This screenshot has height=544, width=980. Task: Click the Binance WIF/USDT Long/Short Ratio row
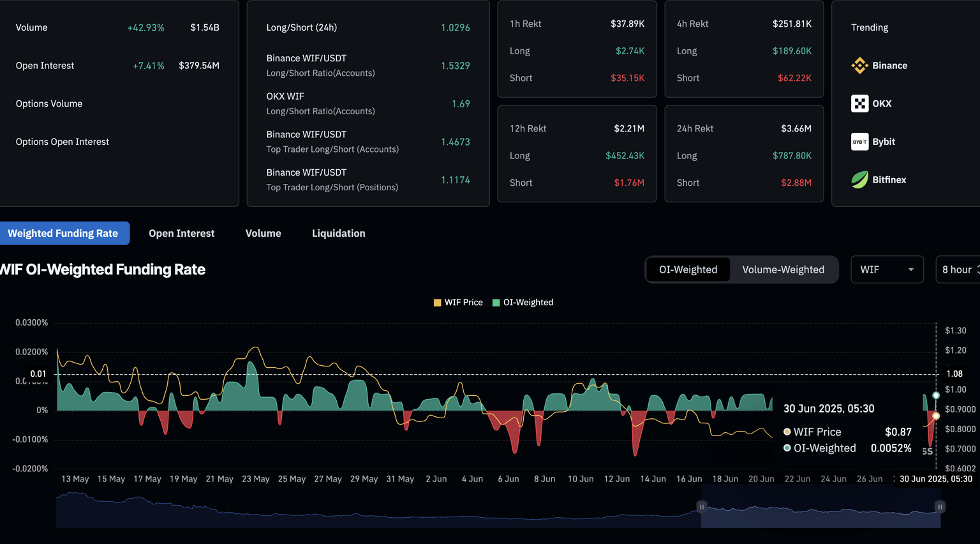(x=367, y=66)
